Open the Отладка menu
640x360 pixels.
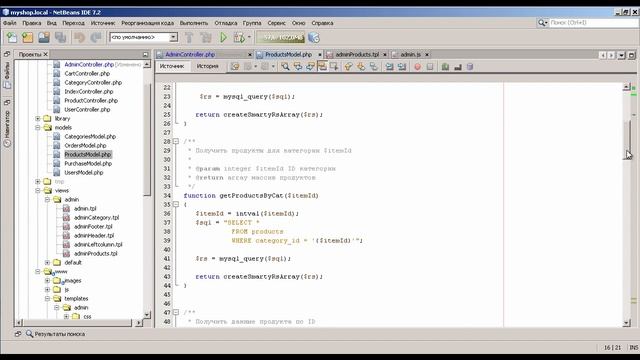click(x=226, y=23)
